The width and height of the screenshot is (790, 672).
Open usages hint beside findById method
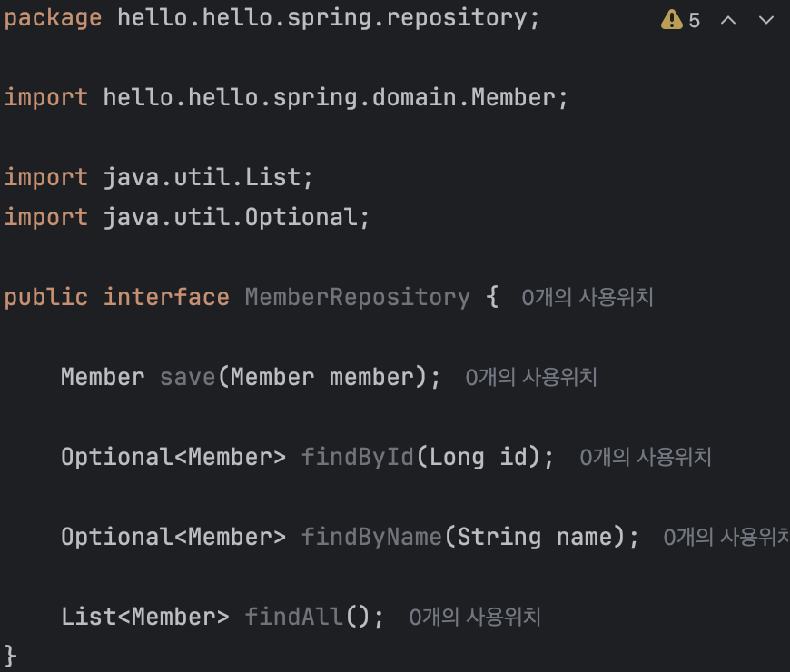point(646,458)
